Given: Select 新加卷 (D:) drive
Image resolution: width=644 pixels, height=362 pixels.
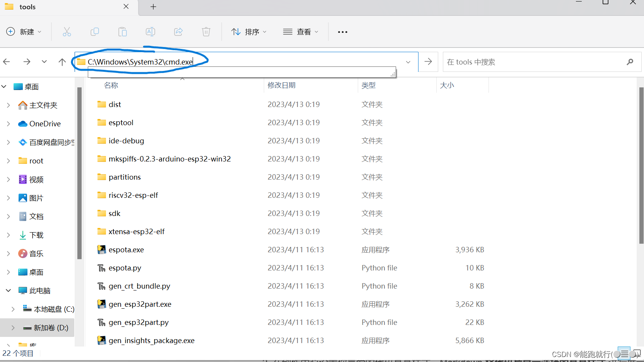Looking at the screenshot, I should (x=46, y=328).
